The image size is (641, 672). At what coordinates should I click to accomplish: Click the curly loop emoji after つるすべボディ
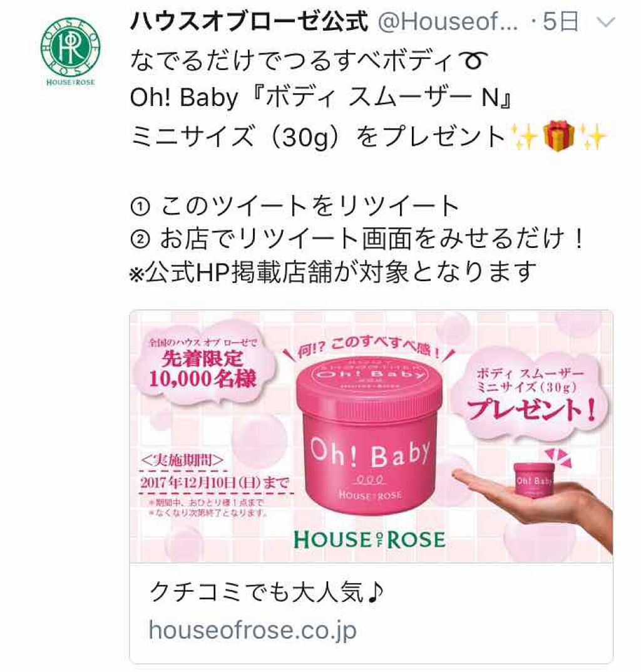471,61
